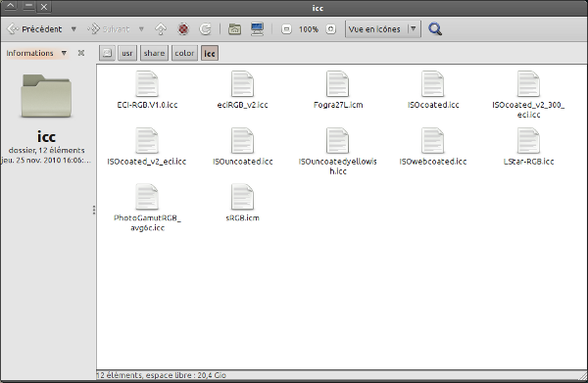Select the LStar-RGB.icc file icon
588x383 pixels.
528,140
